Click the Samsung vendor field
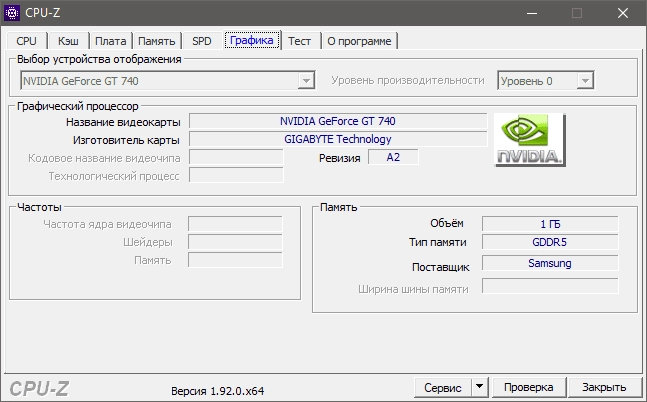 click(550, 263)
